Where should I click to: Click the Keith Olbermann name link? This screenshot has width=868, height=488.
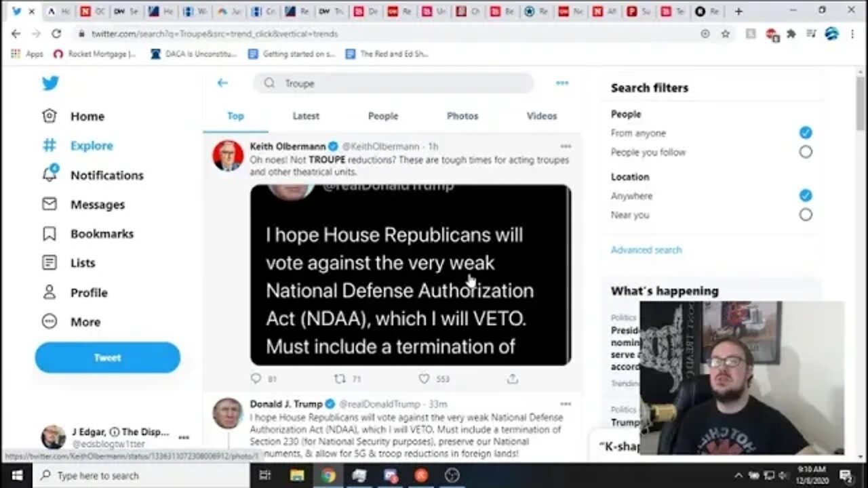coord(288,146)
